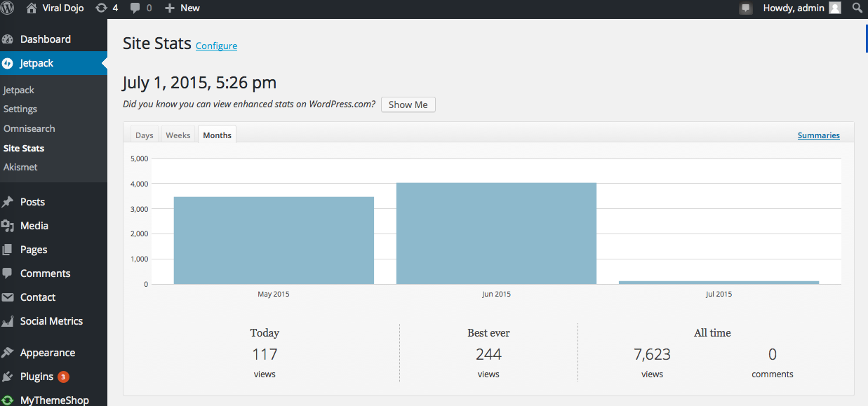The width and height of the screenshot is (868, 406).
Task: Open Posts via the pin icon
Action: pos(8,202)
